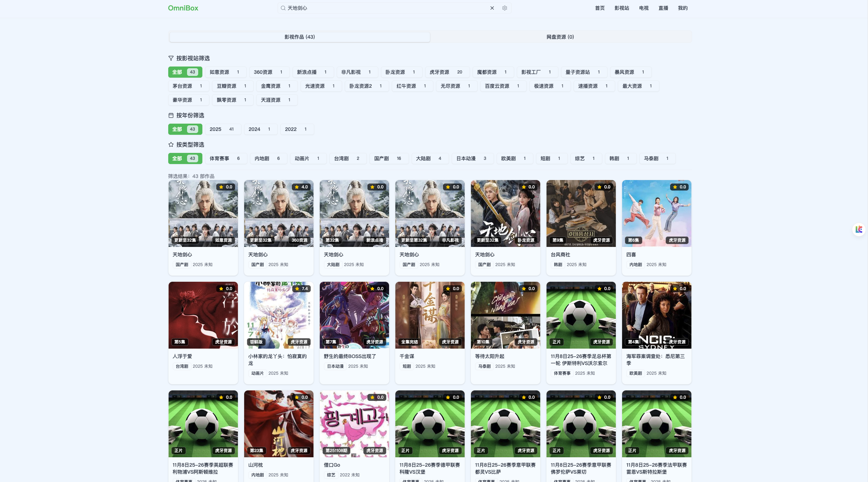868x482 pixels.
Task: Filter by 天涯资源 site
Action: pos(277,100)
